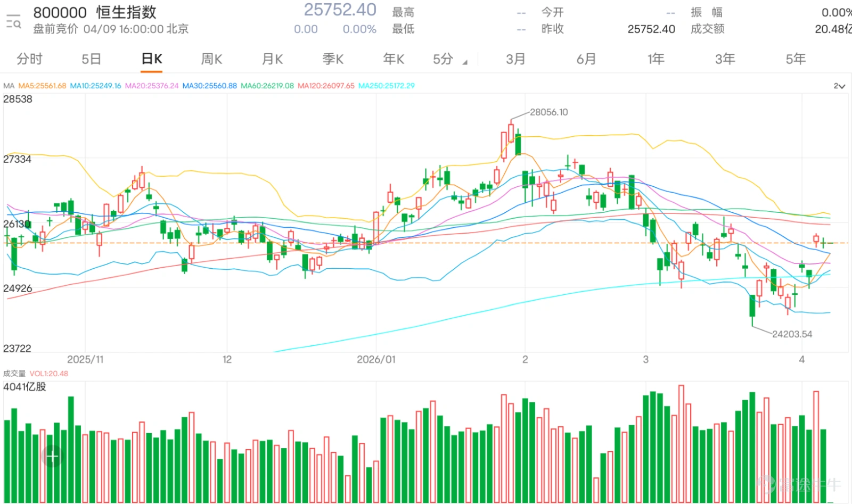Click the current price 25752.40
The image size is (852, 504).
tap(340, 10)
